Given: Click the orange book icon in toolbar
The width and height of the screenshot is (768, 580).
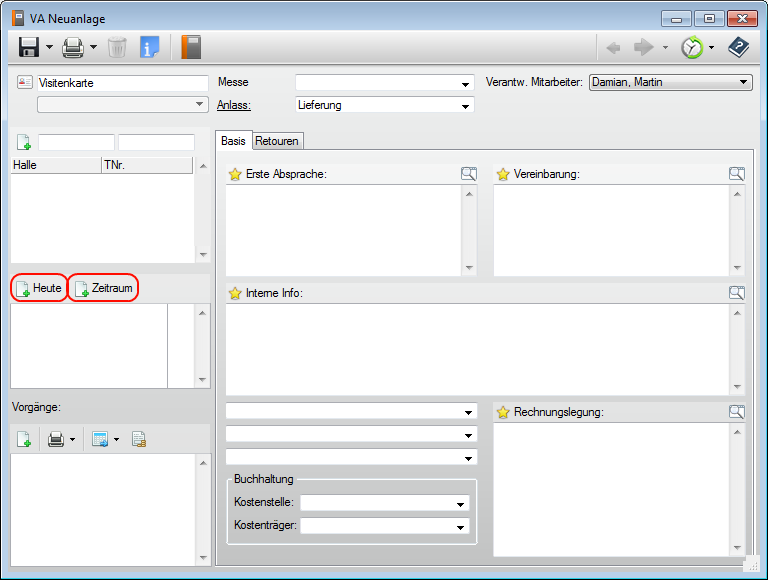Looking at the screenshot, I should click(191, 47).
